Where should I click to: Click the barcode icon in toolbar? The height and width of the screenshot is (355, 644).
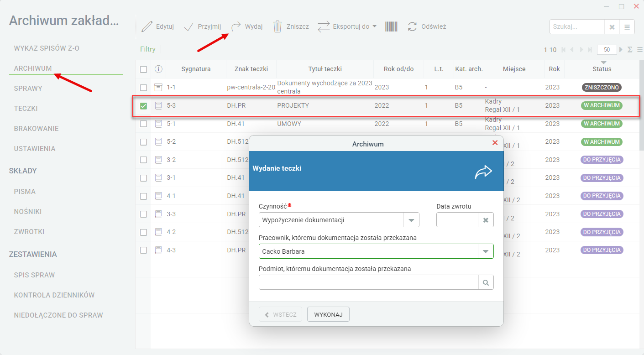coord(391,26)
